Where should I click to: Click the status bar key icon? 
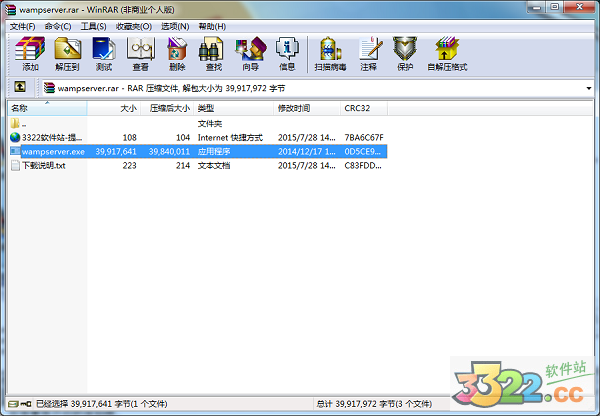(26, 404)
